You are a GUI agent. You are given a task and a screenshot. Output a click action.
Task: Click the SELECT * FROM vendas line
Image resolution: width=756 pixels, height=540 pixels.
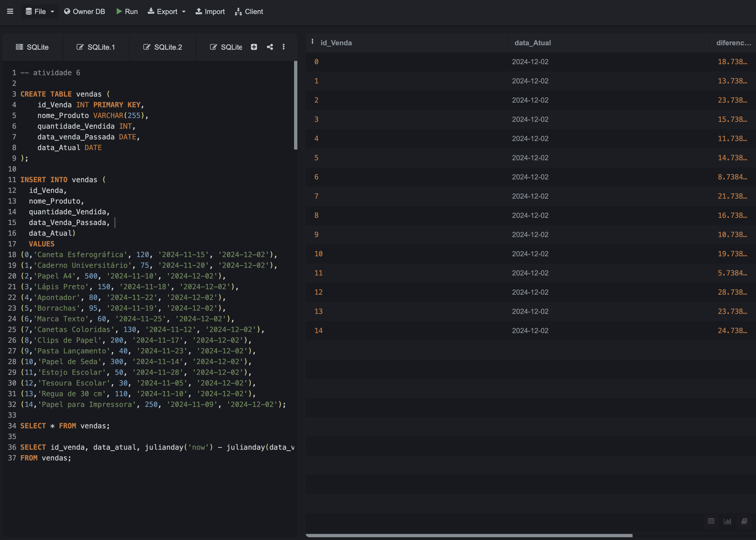(65, 426)
